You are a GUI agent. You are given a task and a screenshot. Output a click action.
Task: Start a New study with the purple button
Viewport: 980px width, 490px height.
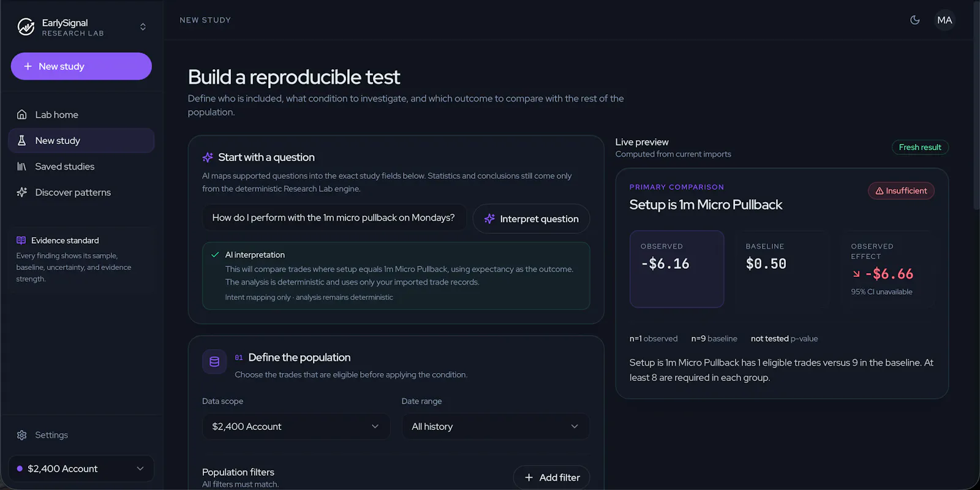coord(81,66)
